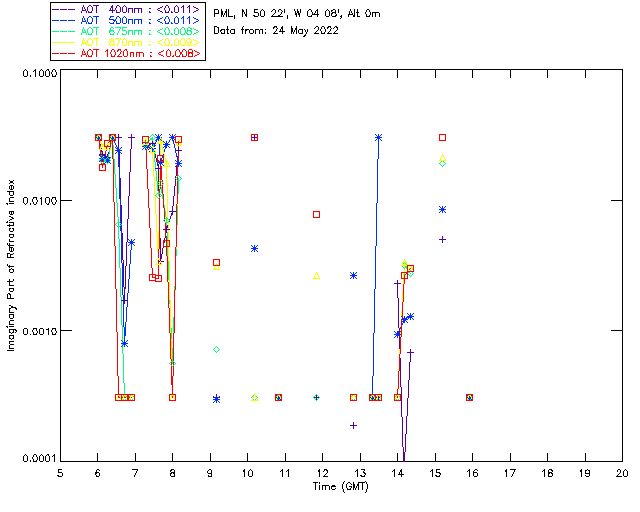
Task: Click the blue asterisk marker at time 12.8
Action: [353, 276]
